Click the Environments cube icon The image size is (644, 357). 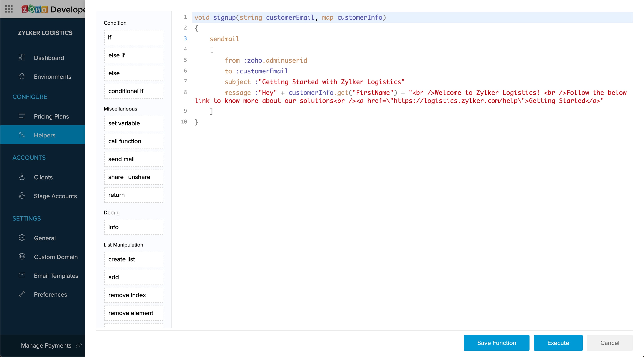(x=22, y=76)
